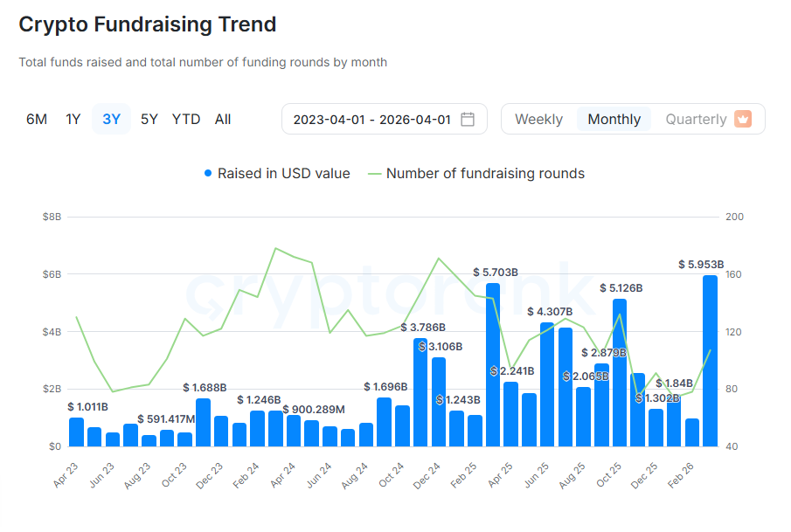Click the crown premium icon next to Quarterly
This screenshot has height=532, width=791.
coord(742,119)
